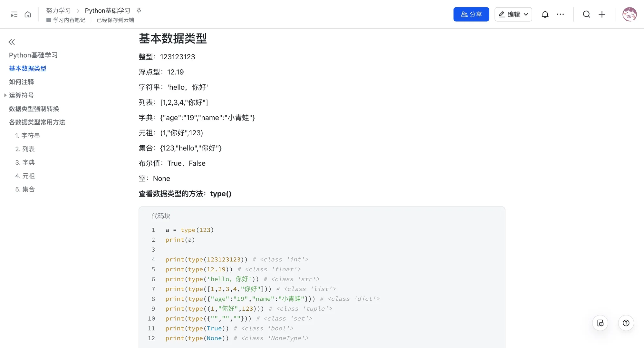Select 基本数据类型 in the outline
The width and height of the screenshot is (644, 348).
(28, 68)
